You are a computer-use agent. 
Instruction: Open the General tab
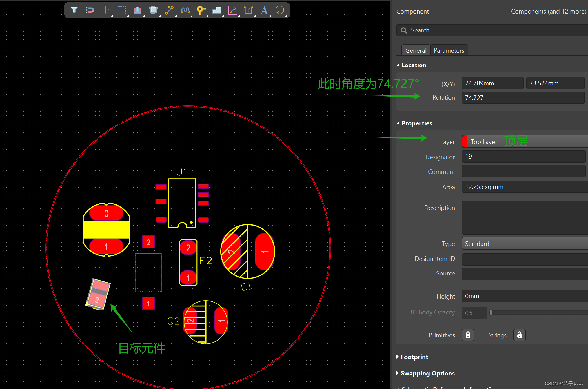416,50
